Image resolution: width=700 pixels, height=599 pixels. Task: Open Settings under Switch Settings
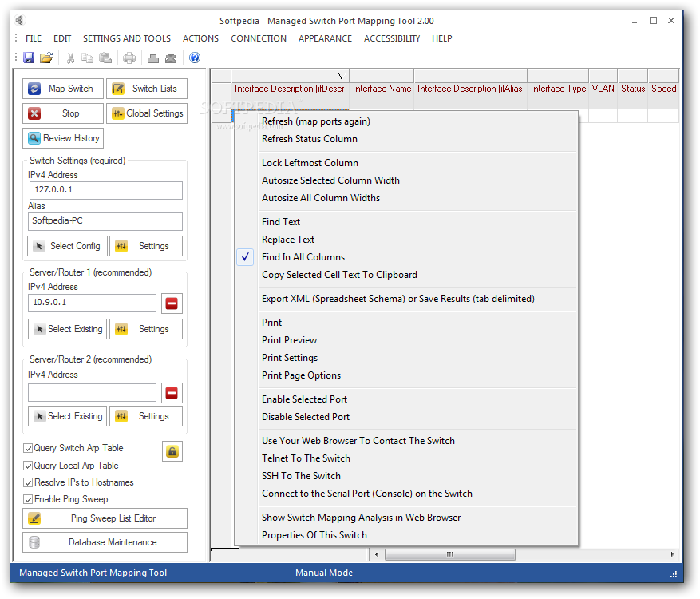pyautogui.click(x=146, y=246)
